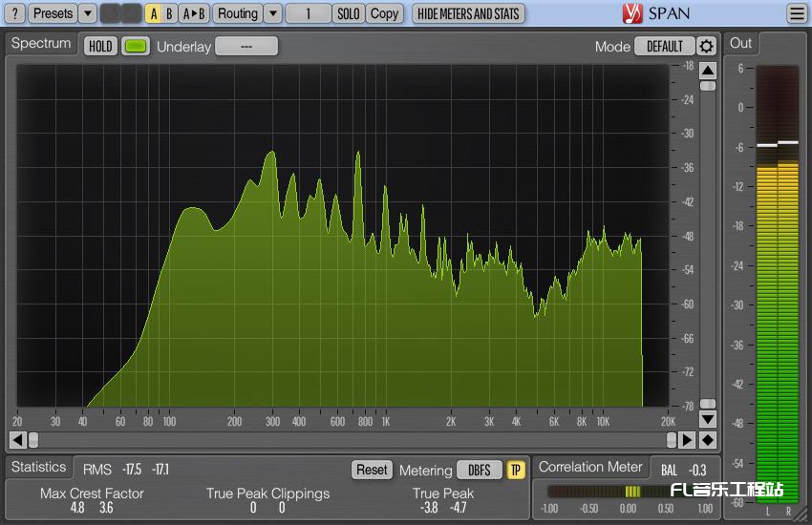The width and height of the screenshot is (812, 525).
Task: Click the diamond zoom reset icon
Action: point(707,440)
